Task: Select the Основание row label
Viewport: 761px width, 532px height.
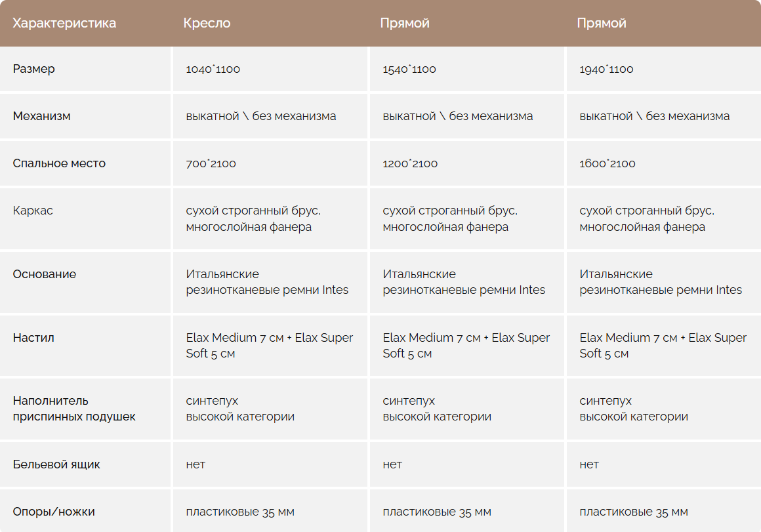Action: point(45,274)
